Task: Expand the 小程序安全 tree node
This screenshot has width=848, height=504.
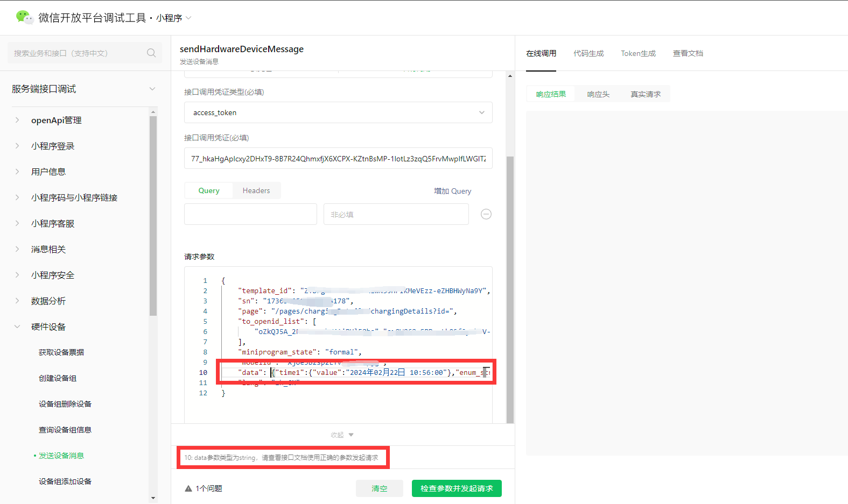Action: (17, 275)
